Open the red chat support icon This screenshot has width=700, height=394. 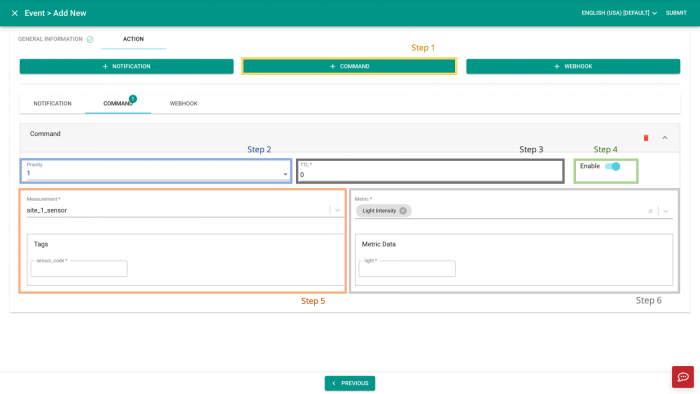pos(683,377)
